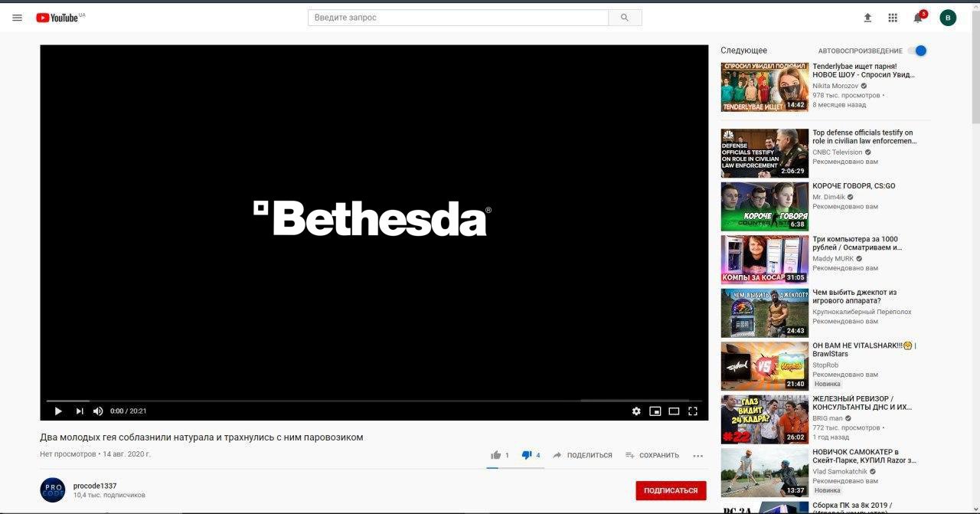
Task: Open the notifications bell
Action: (x=918, y=18)
